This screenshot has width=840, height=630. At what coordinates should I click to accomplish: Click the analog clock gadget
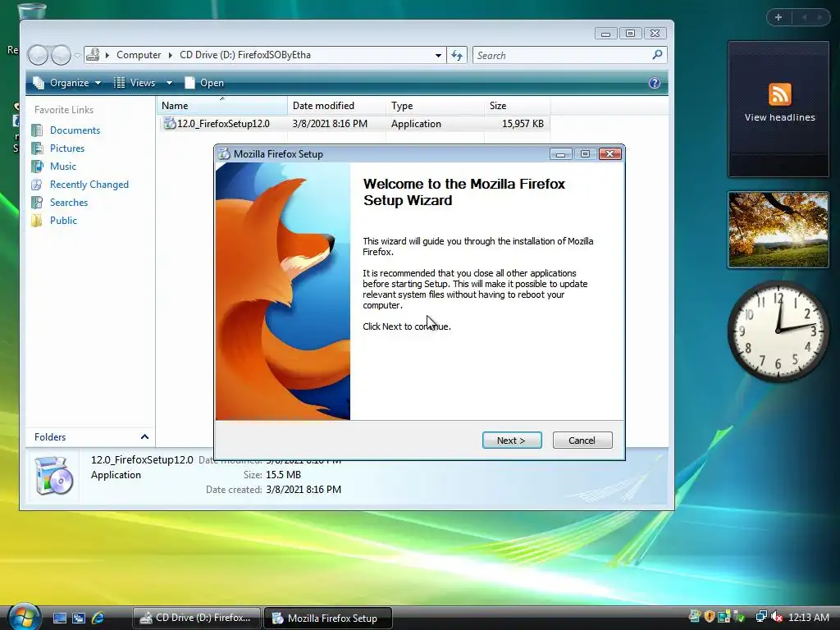click(x=778, y=331)
